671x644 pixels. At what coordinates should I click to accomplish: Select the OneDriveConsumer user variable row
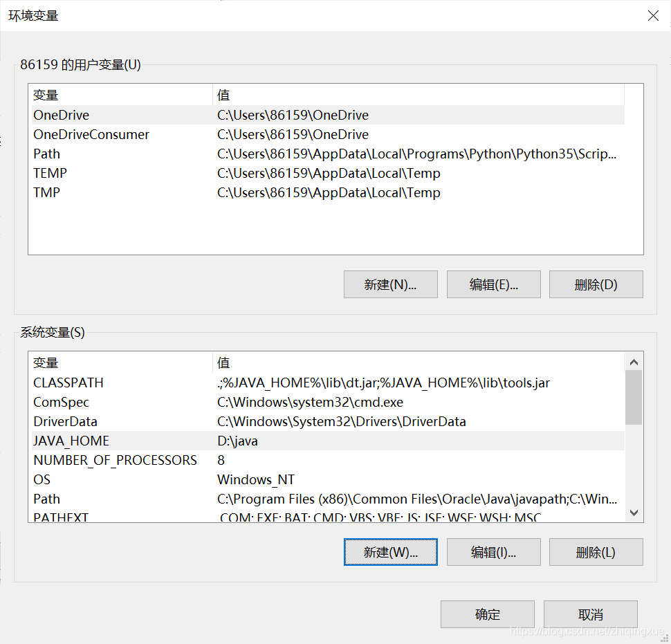point(328,134)
